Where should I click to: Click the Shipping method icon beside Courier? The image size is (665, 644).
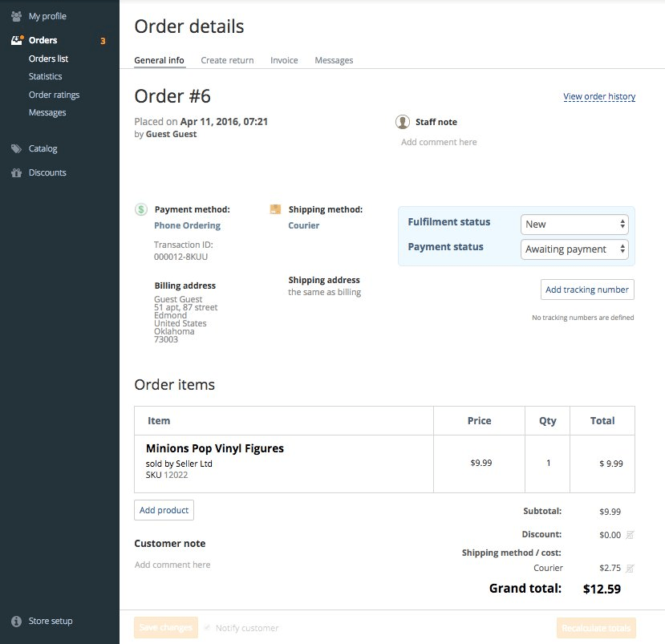pyautogui.click(x=276, y=209)
